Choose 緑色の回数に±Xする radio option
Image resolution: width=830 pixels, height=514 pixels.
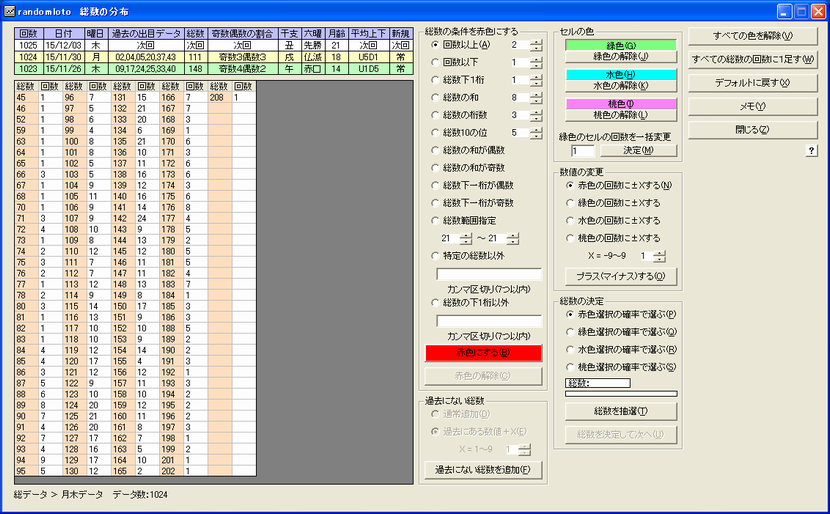[x=570, y=203]
